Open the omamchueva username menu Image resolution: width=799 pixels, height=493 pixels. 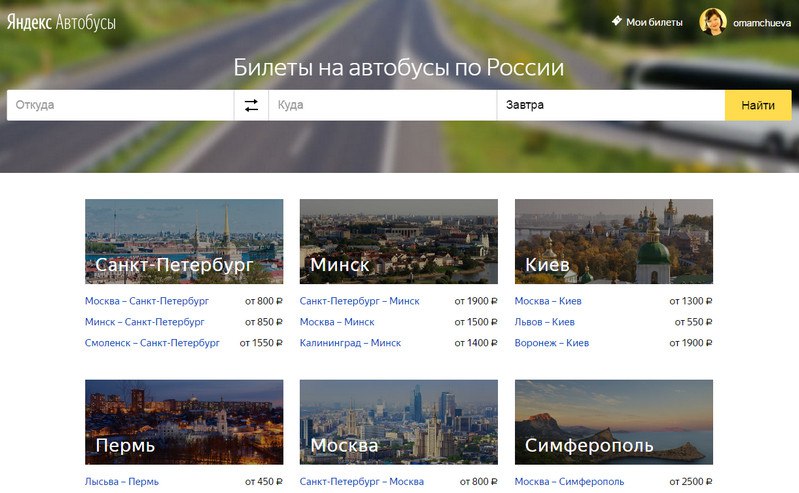762,23
